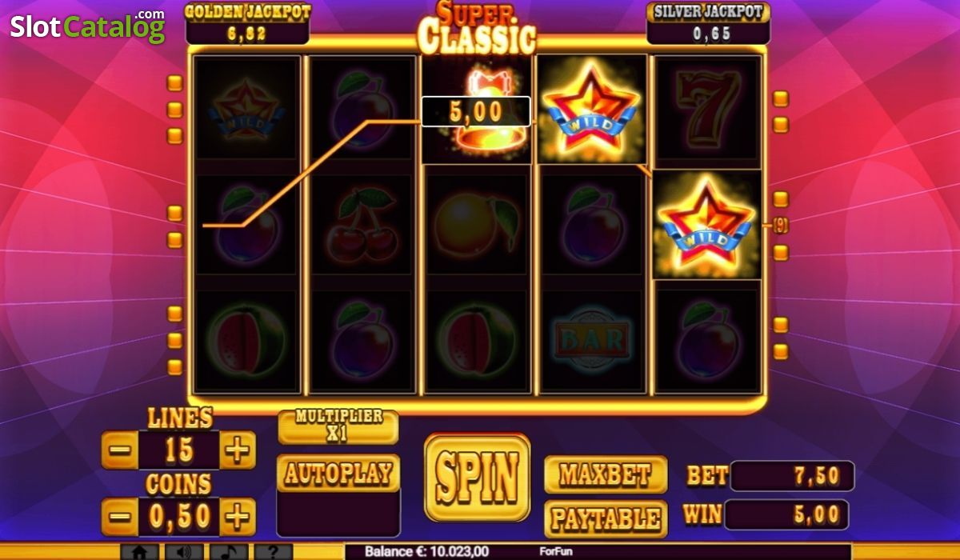Toggle the music note button
The image size is (960, 560).
coord(229,552)
